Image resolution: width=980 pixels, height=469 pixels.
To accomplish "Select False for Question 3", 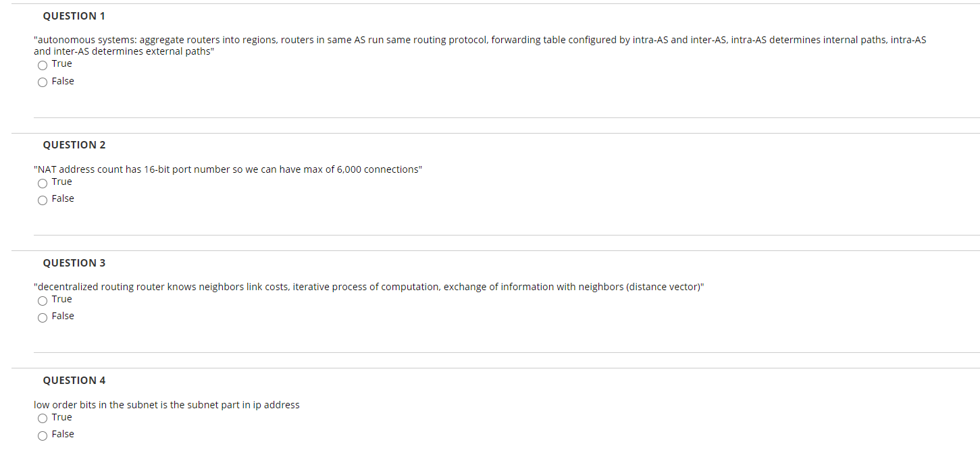I will point(42,317).
